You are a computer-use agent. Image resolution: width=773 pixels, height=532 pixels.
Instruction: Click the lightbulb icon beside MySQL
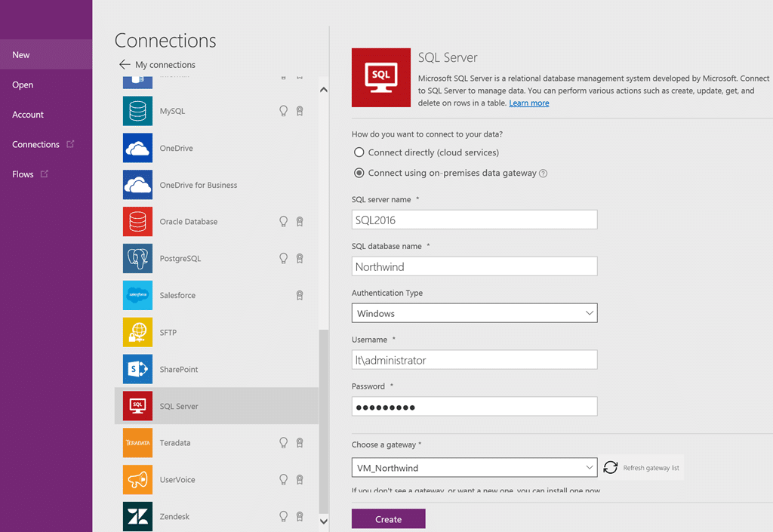coord(284,111)
